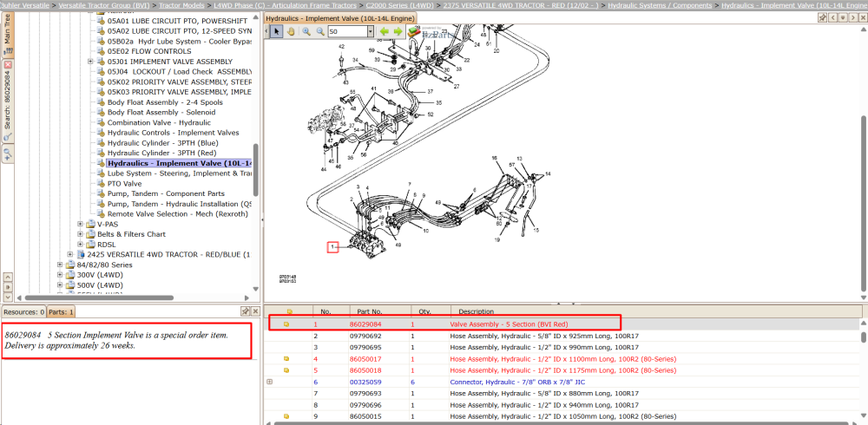Open 05E02 FLOW CONTROLS page
868x425 pixels.
click(149, 51)
